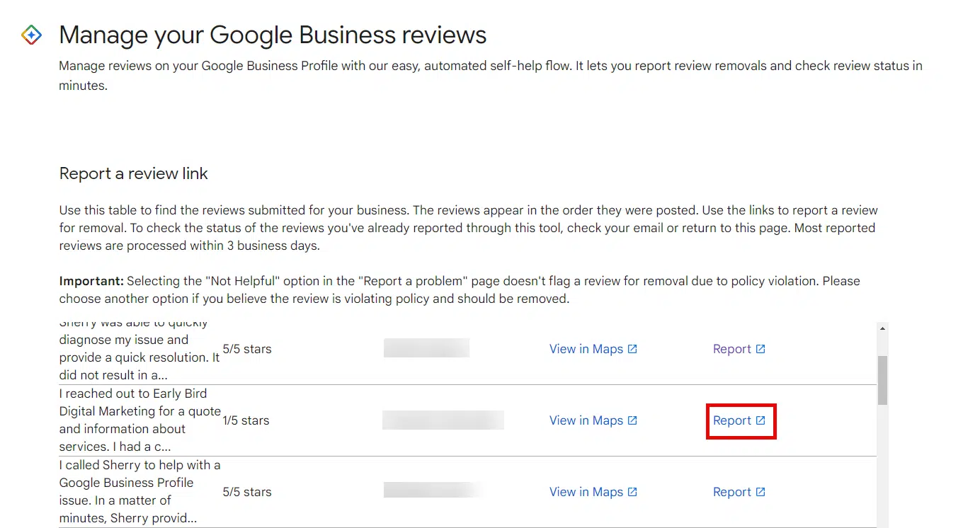This screenshot has width=980, height=528.
Task: Report the 1/5 stars Early Bird review
Action: (x=732, y=420)
